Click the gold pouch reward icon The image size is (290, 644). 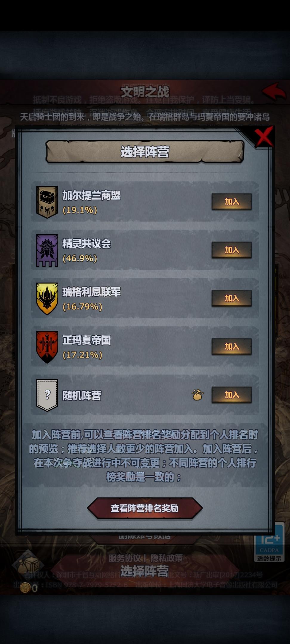tap(198, 395)
